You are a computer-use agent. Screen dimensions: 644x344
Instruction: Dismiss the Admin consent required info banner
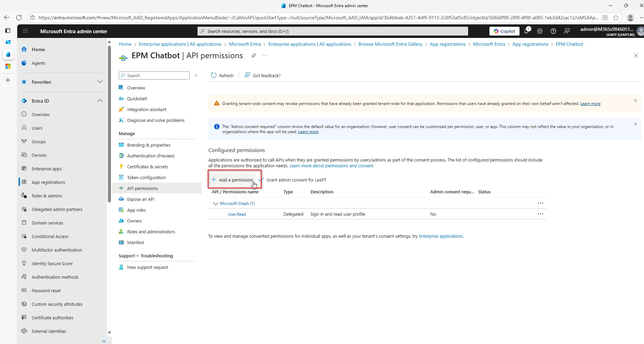[635, 124]
